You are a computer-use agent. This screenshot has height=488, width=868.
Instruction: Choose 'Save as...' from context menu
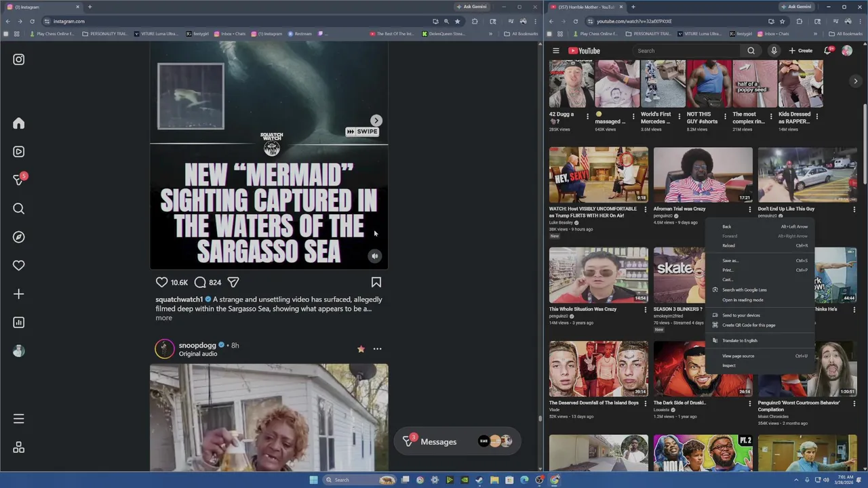[x=759, y=260]
